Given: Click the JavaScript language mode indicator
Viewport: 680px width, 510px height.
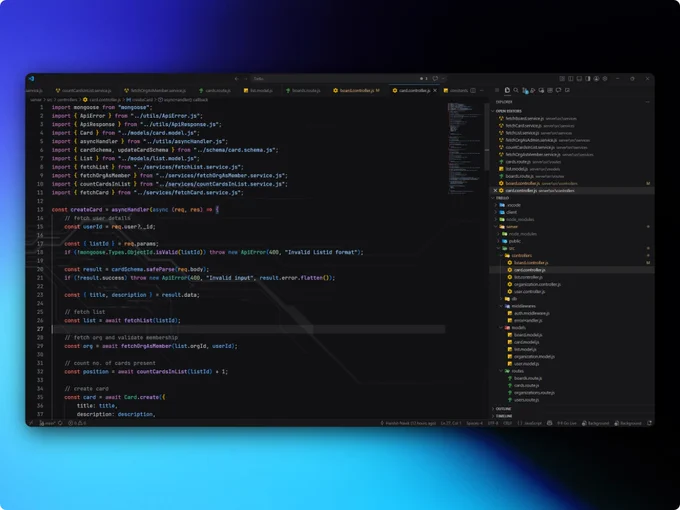Looking at the screenshot, I should (x=530, y=423).
